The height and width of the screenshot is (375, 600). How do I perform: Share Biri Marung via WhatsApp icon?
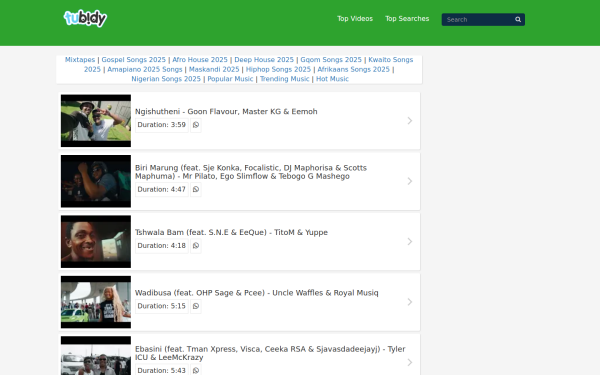tap(196, 189)
